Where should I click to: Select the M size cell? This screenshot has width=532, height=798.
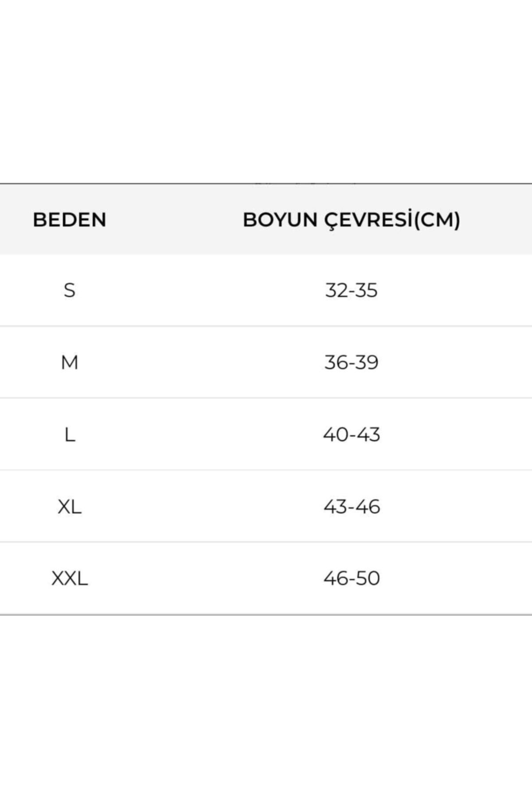click(70, 363)
